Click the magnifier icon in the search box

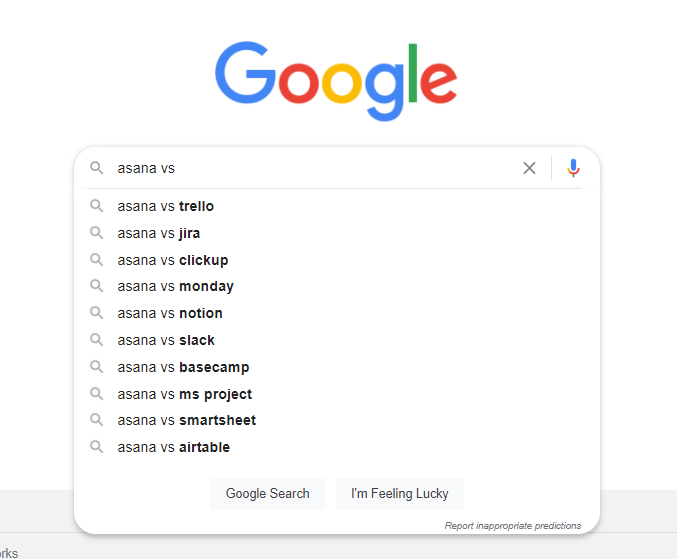tap(97, 168)
